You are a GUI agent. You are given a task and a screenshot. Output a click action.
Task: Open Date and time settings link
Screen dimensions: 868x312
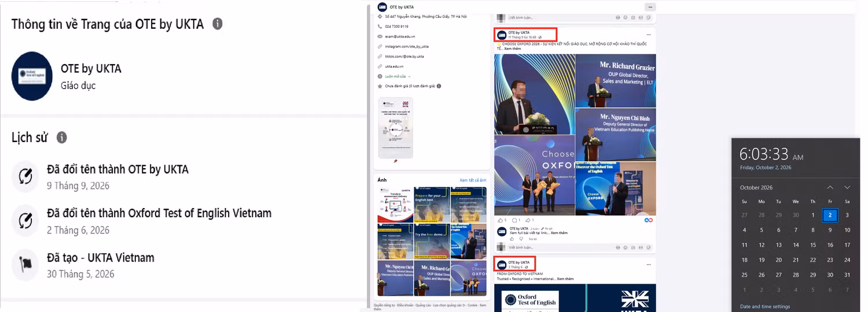[765, 306]
